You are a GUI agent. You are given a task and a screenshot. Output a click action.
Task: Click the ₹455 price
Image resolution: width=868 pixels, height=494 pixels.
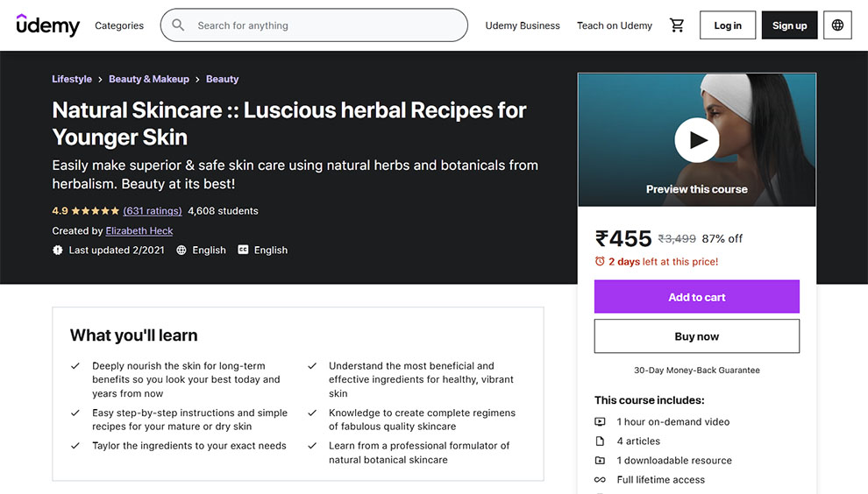tap(623, 239)
